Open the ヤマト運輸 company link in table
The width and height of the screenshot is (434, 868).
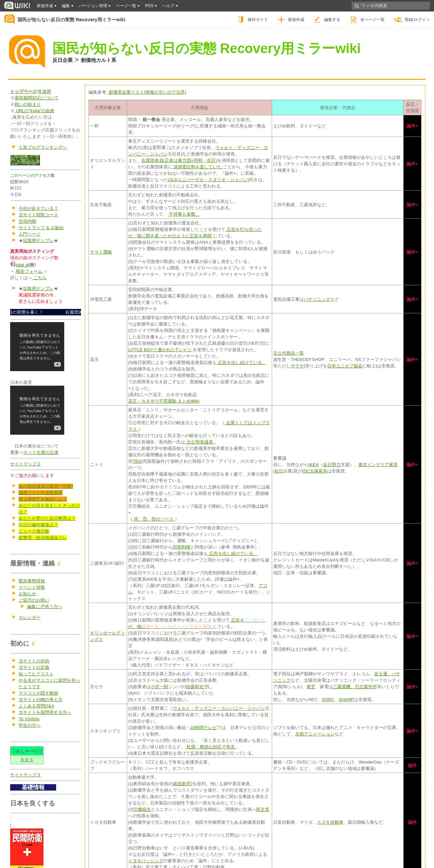tap(101, 252)
